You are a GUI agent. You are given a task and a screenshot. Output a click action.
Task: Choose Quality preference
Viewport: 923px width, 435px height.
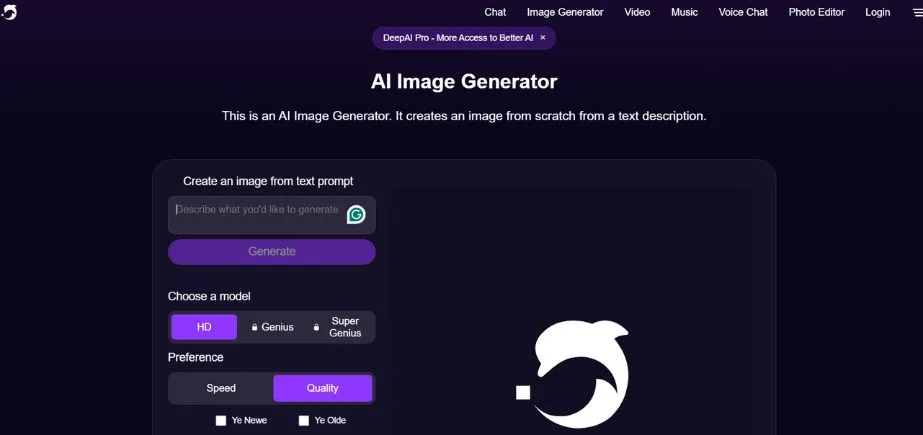click(323, 388)
